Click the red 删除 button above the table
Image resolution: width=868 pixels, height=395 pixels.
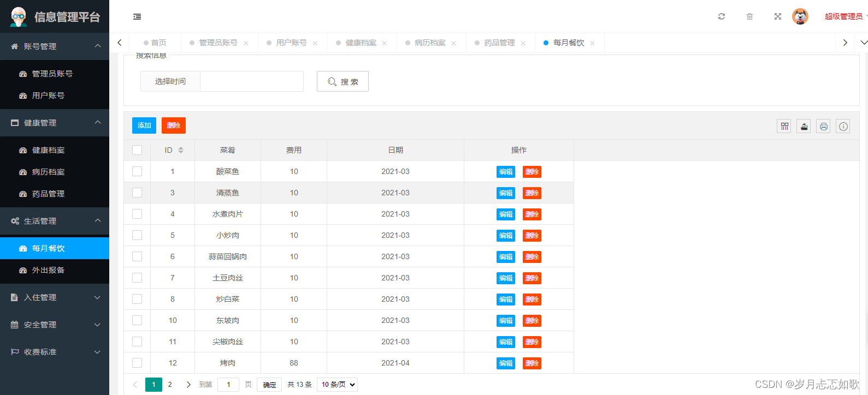click(174, 125)
